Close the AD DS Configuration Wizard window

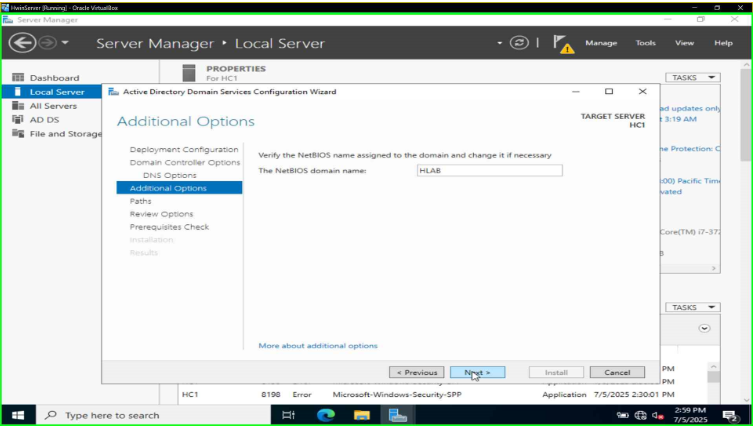coord(642,91)
